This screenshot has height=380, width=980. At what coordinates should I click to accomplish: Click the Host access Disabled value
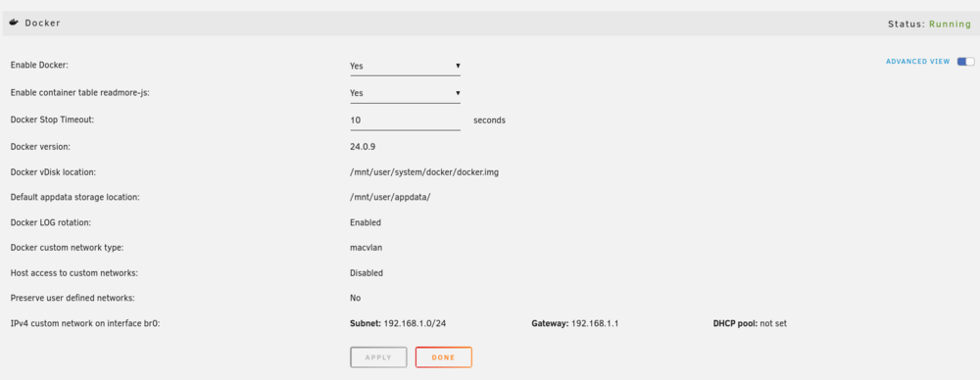(367, 273)
